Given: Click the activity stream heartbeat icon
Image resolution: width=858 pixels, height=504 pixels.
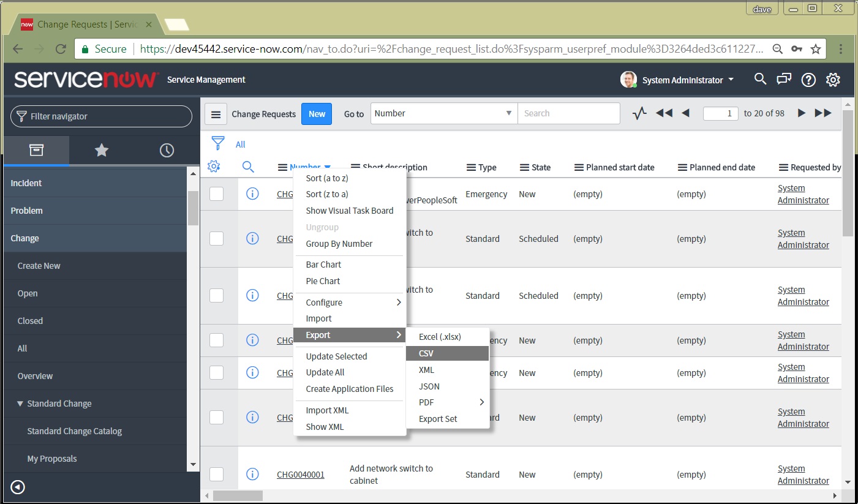Looking at the screenshot, I should (639, 113).
